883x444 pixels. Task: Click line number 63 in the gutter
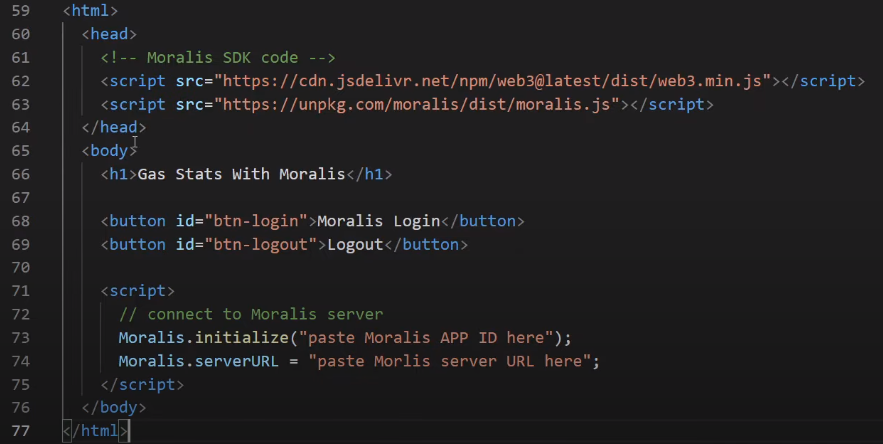(x=20, y=104)
